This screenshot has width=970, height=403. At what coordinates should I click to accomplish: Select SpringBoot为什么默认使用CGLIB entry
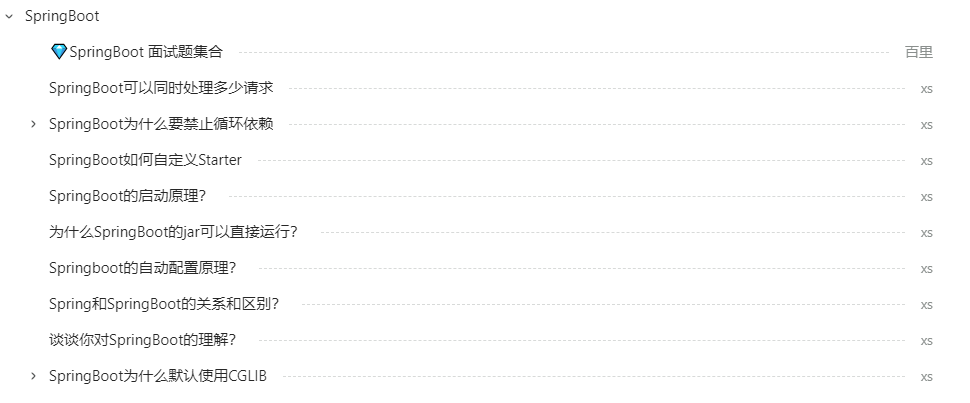158,376
